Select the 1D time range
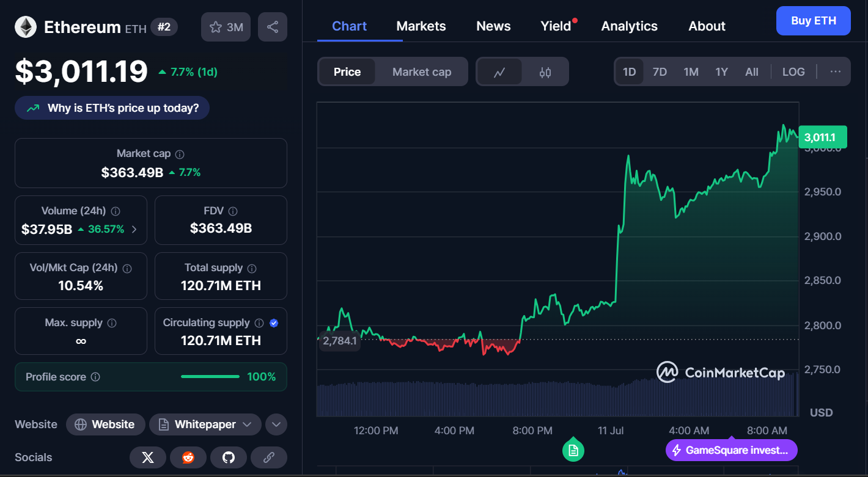 pos(630,72)
